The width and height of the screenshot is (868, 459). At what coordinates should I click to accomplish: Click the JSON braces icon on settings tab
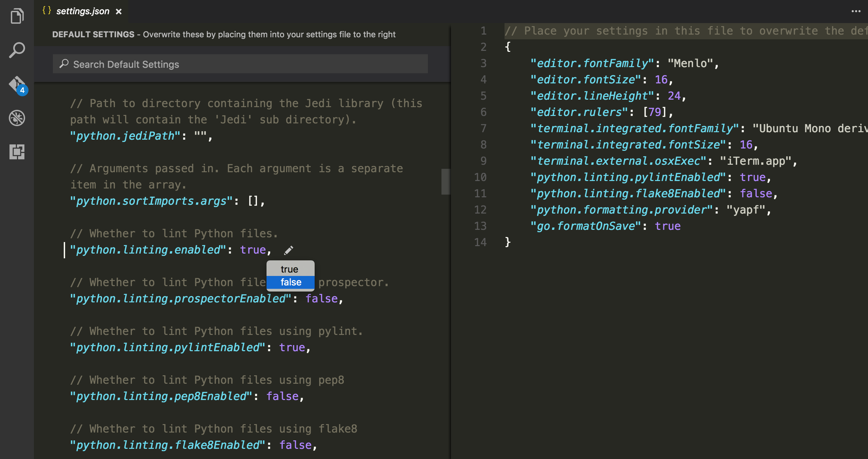tap(46, 11)
